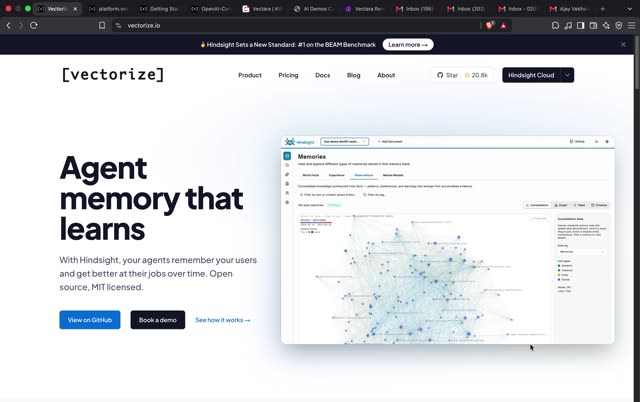Click the [vectorize] logo
The width and height of the screenshot is (640, 402).
113,75
